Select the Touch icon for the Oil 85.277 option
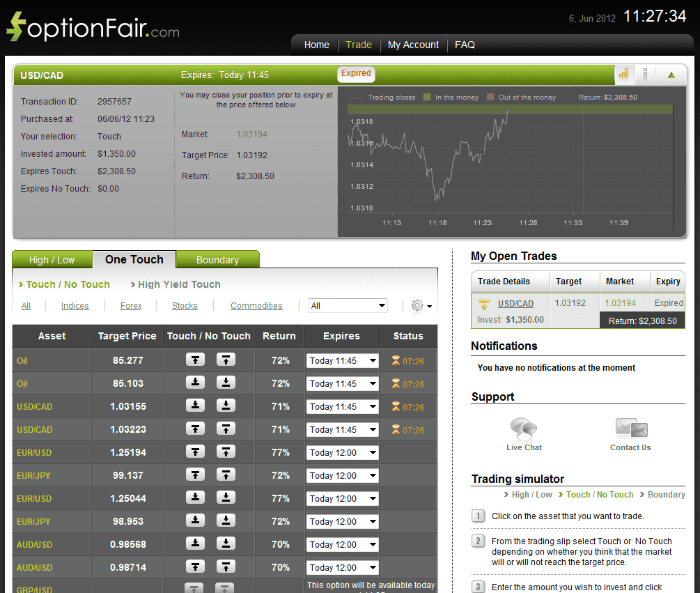Viewport: 700px width, 593px height. point(195,360)
